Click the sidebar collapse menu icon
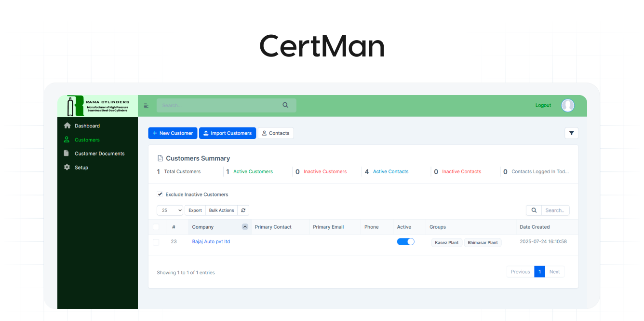The image size is (644, 321). click(146, 106)
